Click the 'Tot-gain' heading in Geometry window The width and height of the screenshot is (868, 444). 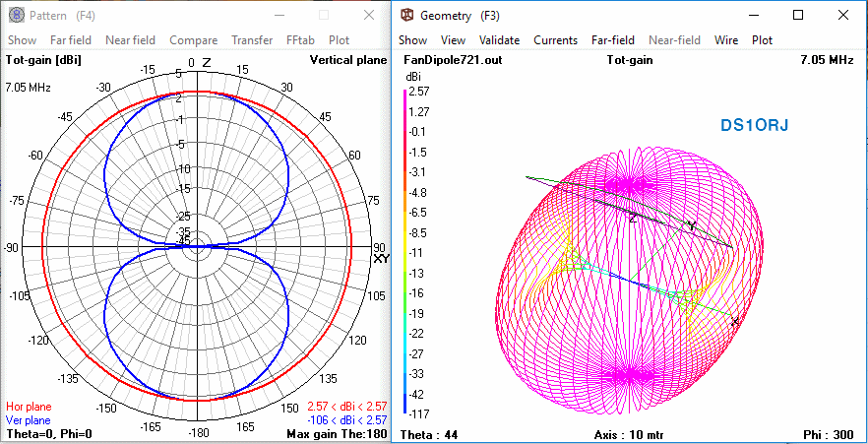point(630,60)
